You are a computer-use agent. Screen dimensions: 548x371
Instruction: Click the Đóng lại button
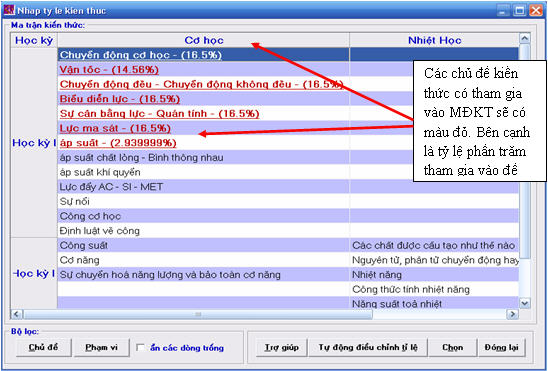click(x=502, y=347)
